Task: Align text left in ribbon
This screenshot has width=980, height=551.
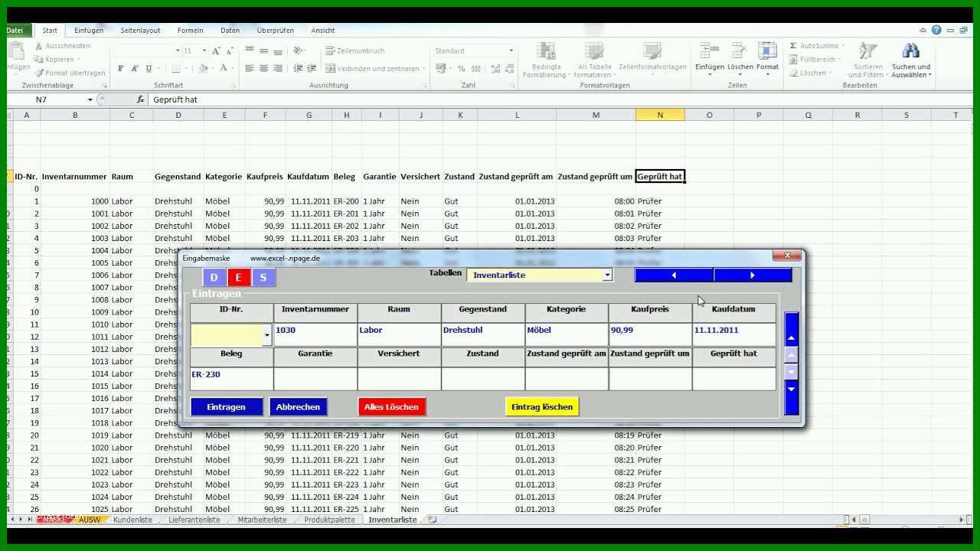Action: (249, 68)
